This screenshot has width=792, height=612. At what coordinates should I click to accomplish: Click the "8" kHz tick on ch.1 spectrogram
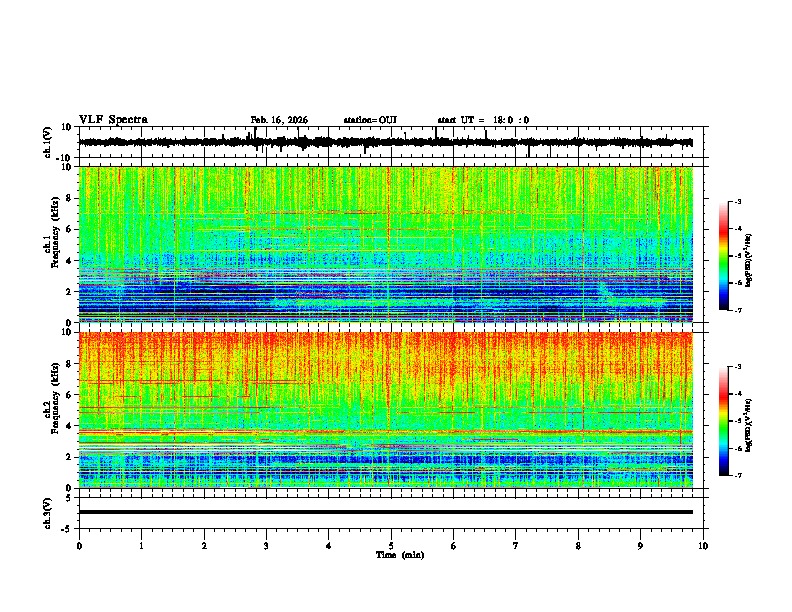[x=69, y=198]
